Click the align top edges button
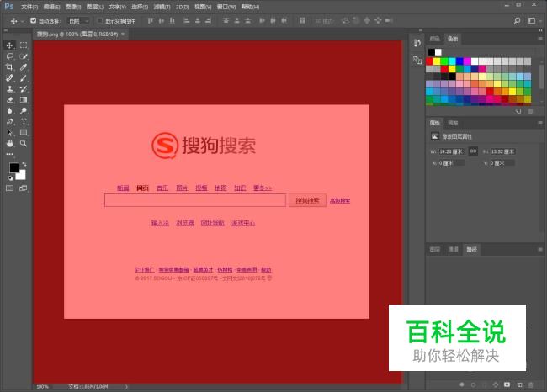 pos(151,21)
